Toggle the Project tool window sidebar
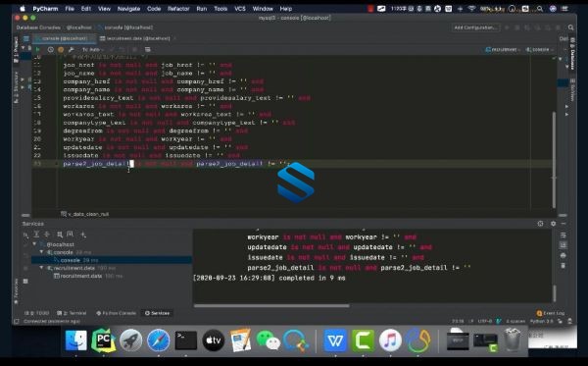This screenshot has width=588, height=366. coord(16,49)
